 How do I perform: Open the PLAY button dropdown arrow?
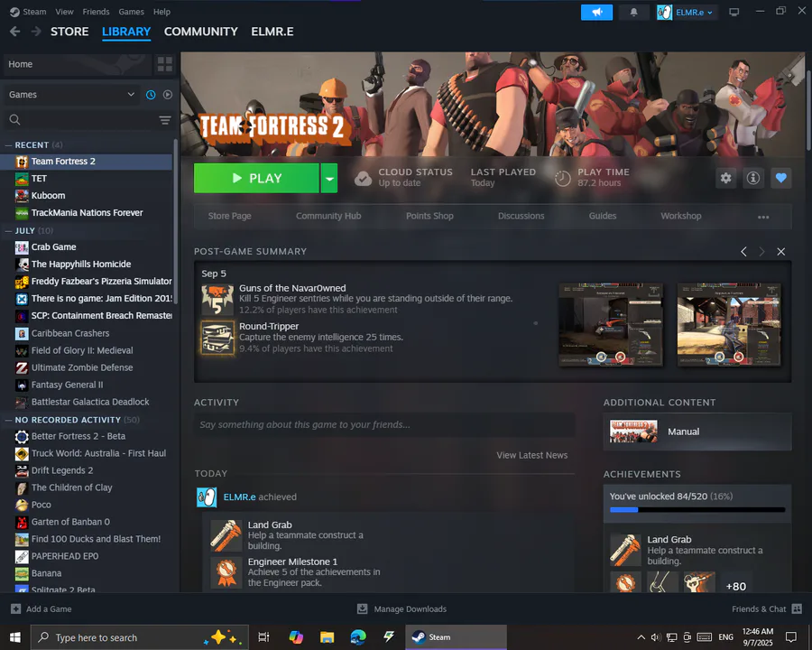pyautogui.click(x=329, y=179)
